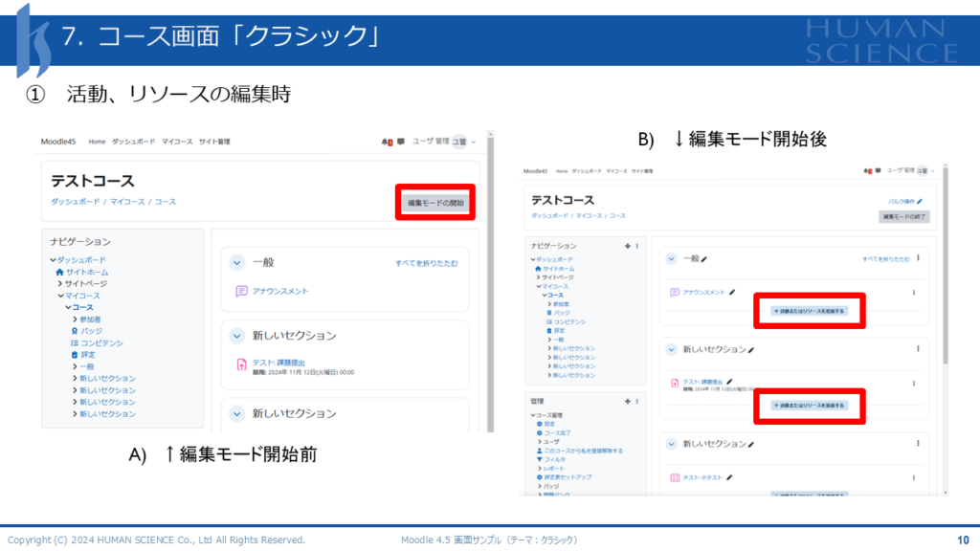The height and width of the screenshot is (551, 980).
Task: Collapse the 一般 section chevron in screenshot B
Action: coord(671,258)
